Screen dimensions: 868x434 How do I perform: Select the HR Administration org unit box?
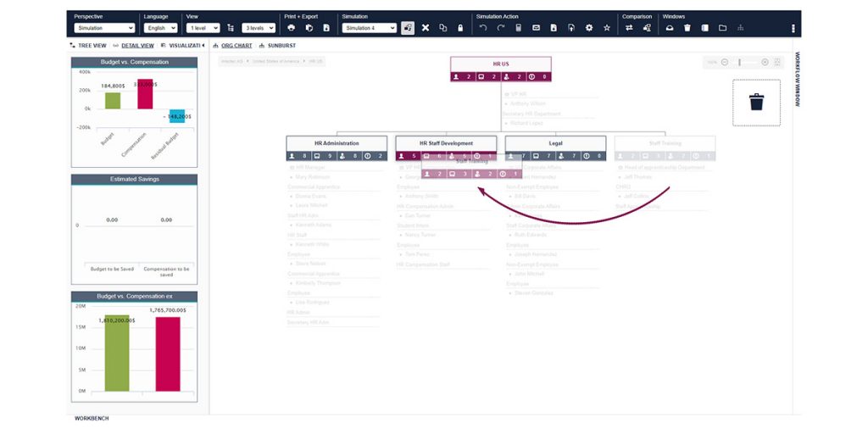tap(337, 143)
